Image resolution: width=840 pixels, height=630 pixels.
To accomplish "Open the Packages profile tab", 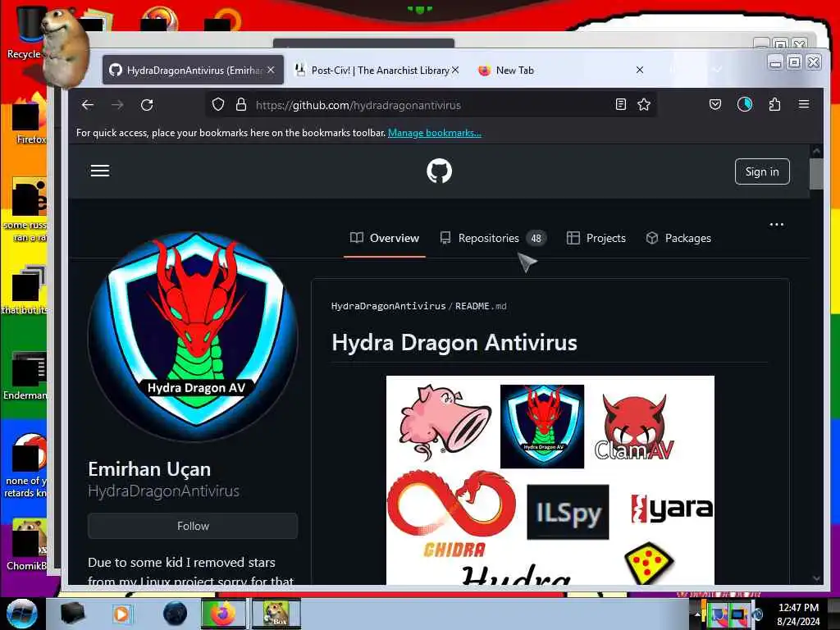I will (678, 239).
